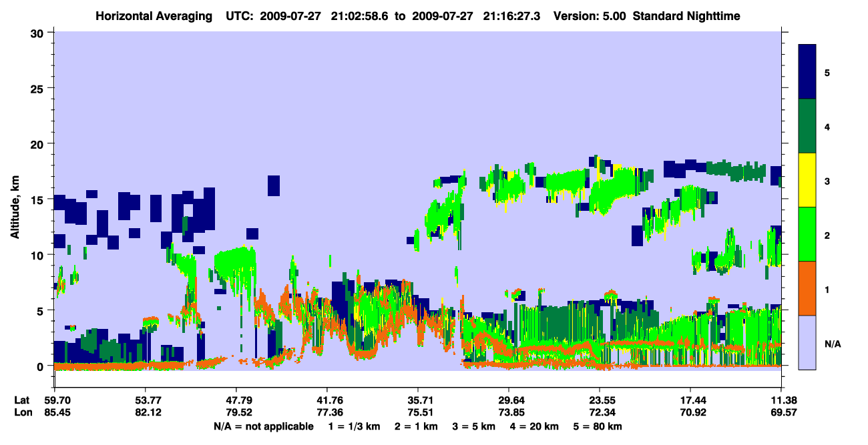This screenshot has width=868, height=445.
Task: Click the bright green level 2 colorbar segment
Action: (808, 234)
